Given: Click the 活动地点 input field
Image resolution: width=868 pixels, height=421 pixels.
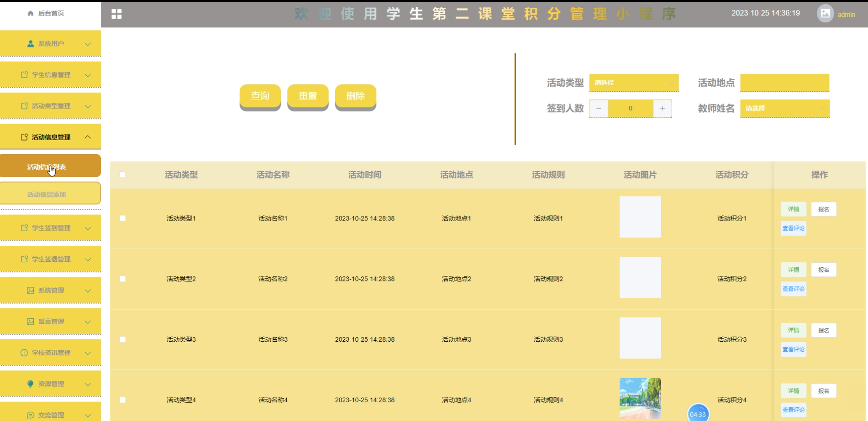Looking at the screenshot, I should click(785, 83).
